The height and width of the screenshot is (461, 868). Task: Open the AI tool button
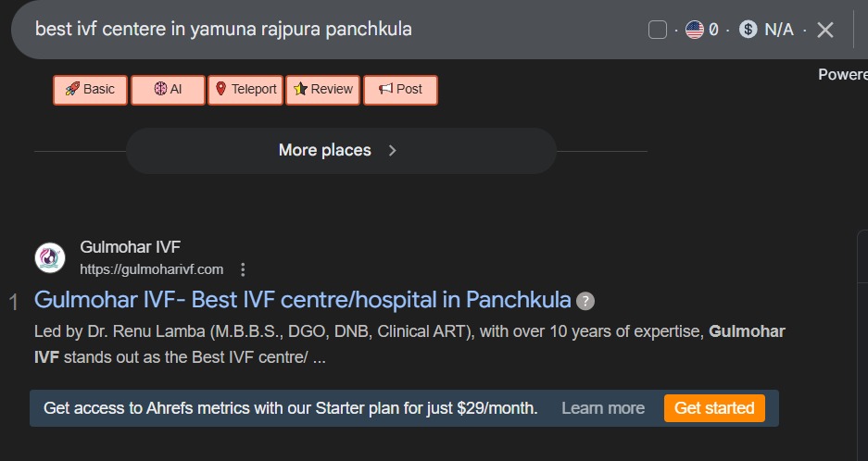[x=168, y=90]
